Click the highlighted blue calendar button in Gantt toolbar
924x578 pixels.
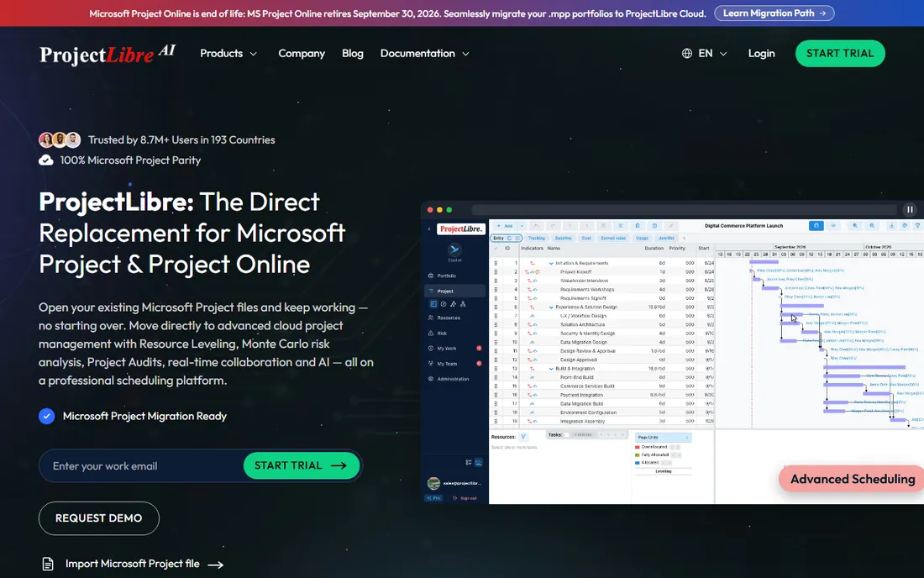click(x=816, y=226)
